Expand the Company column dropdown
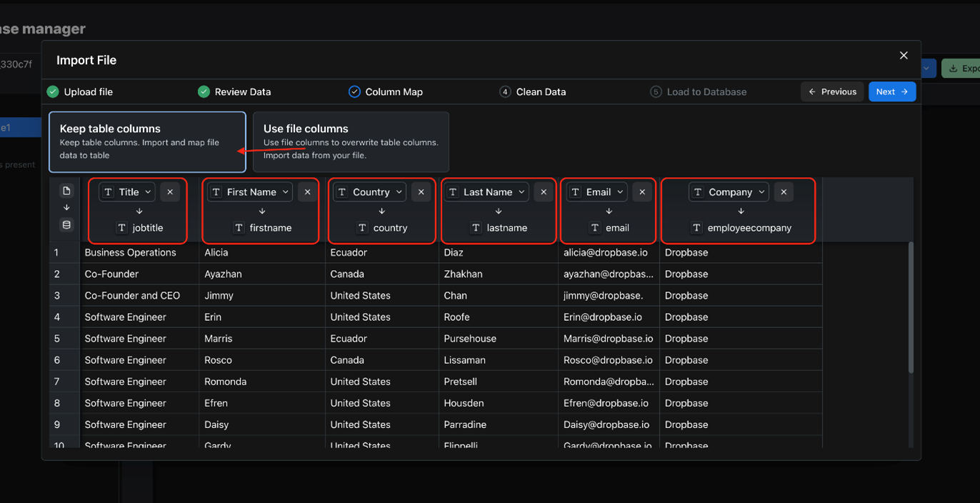980x503 pixels. click(x=729, y=192)
